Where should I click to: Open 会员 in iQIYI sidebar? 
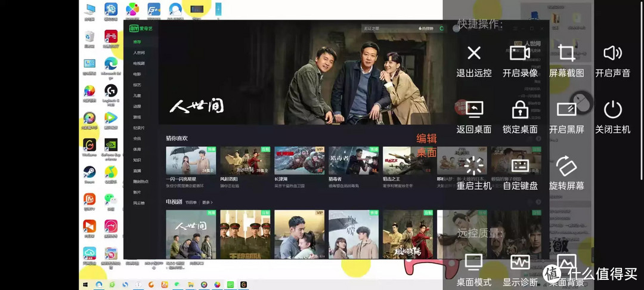[137, 138]
